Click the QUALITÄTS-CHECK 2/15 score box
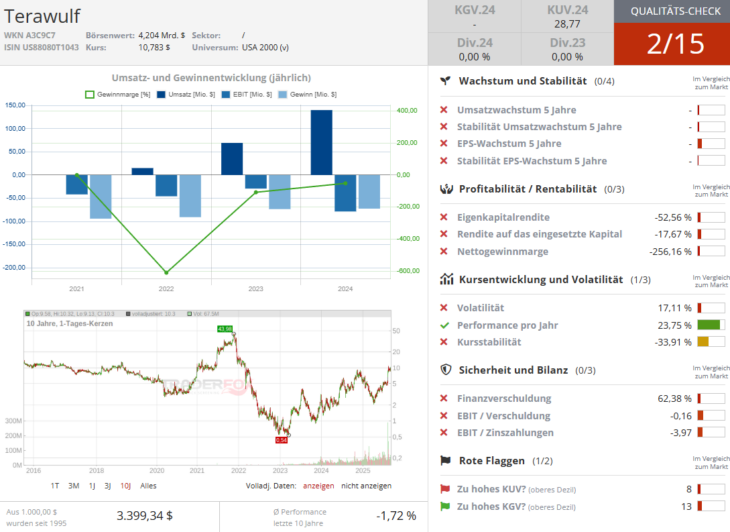The image size is (730, 532). 672,33
